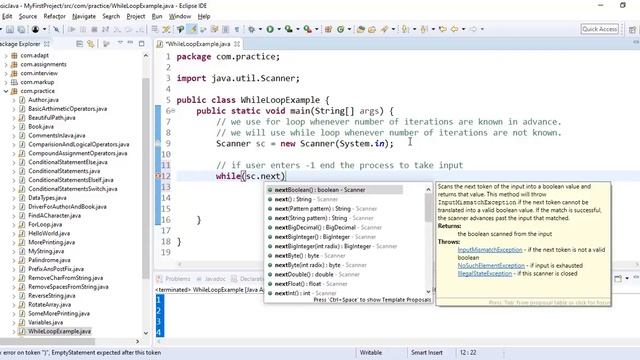Click the Suspend icon in the toolbar
The image size is (640, 360).
click(x=83, y=29)
